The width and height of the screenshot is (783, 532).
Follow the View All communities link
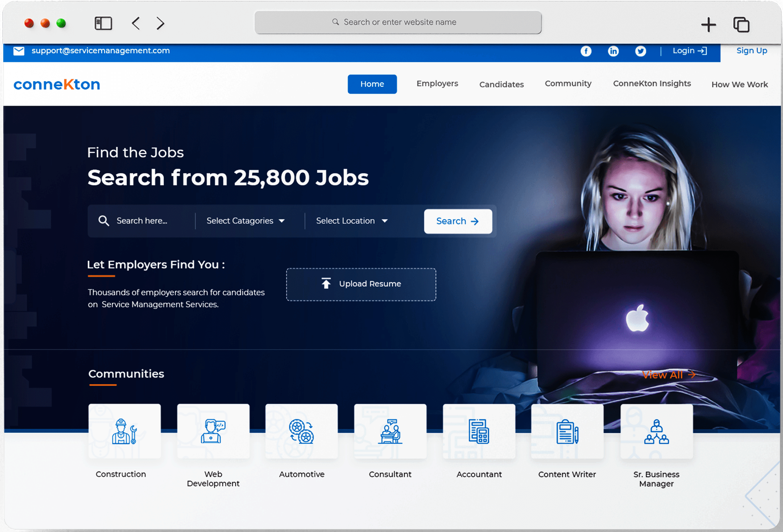click(668, 375)
